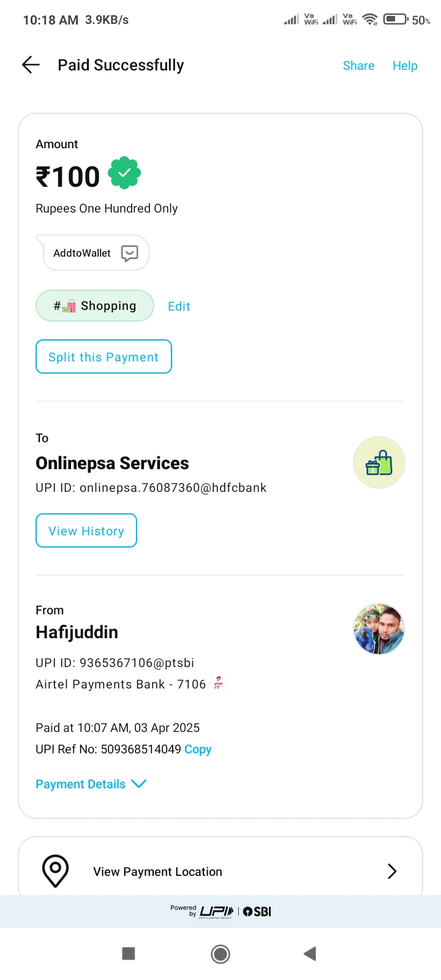Tap the location pin icon
Screen dimensions: 441x980
pyautogui.click(x=55, y=870)
